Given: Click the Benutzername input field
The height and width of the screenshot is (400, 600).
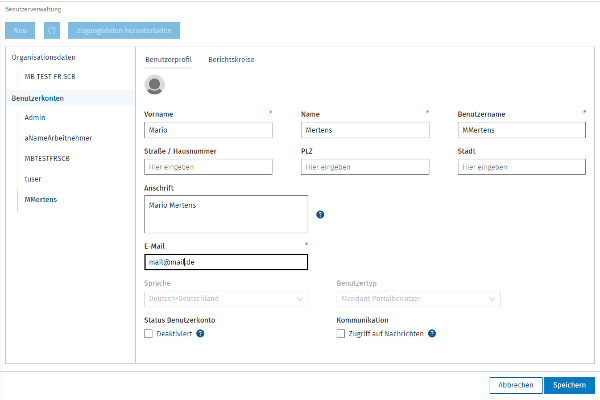Looking at the screenshot, I should coord(522,130).
